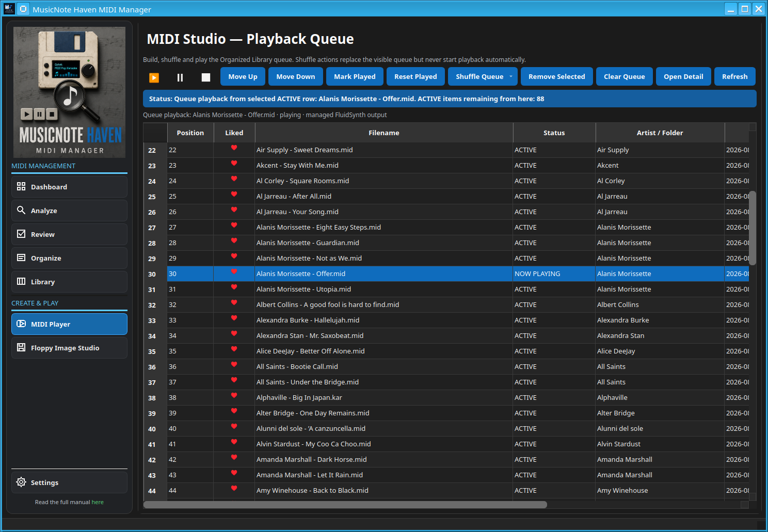Click the Move Up button
The width and height of the screenshot is (768, 532).
243,76
